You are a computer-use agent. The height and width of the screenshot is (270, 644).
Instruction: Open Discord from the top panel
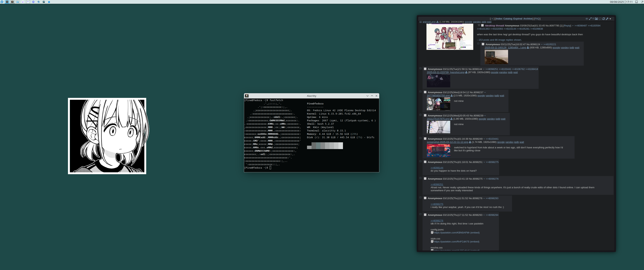tap(33, 2)
